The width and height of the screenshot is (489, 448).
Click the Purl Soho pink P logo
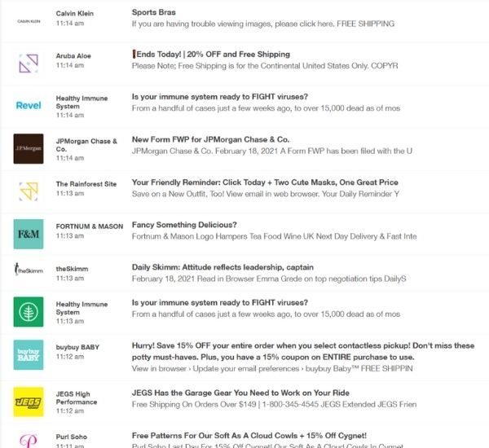click(29, 441)
